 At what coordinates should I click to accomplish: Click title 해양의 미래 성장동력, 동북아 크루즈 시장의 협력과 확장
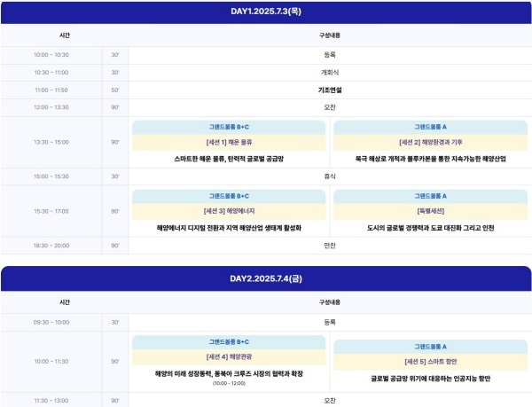tap(229, 373)
